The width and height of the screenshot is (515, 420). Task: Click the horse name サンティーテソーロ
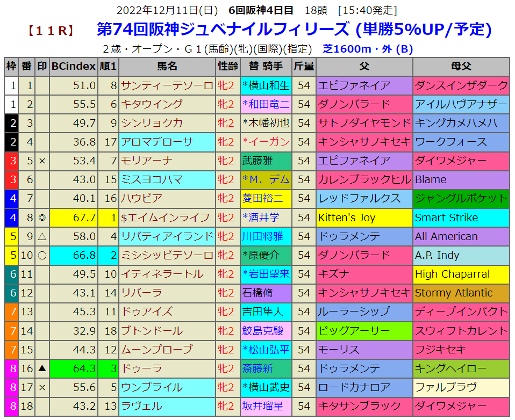[x=167, y=85]
